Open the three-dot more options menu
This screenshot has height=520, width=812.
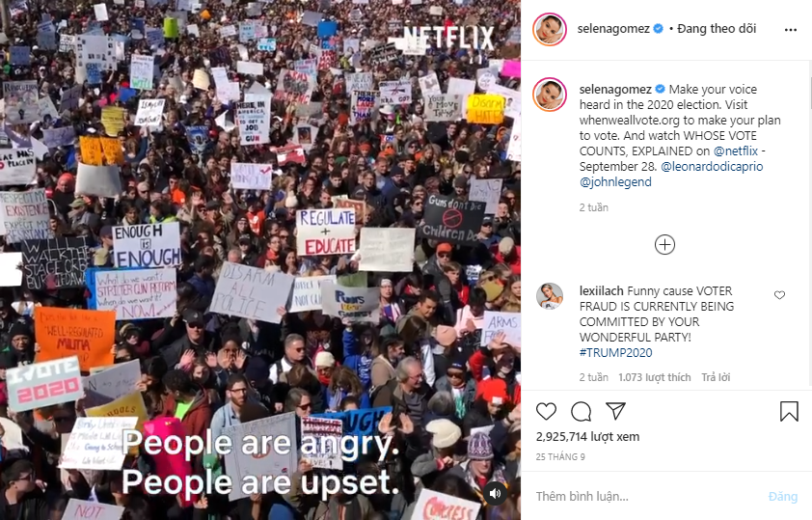[791, 30]
